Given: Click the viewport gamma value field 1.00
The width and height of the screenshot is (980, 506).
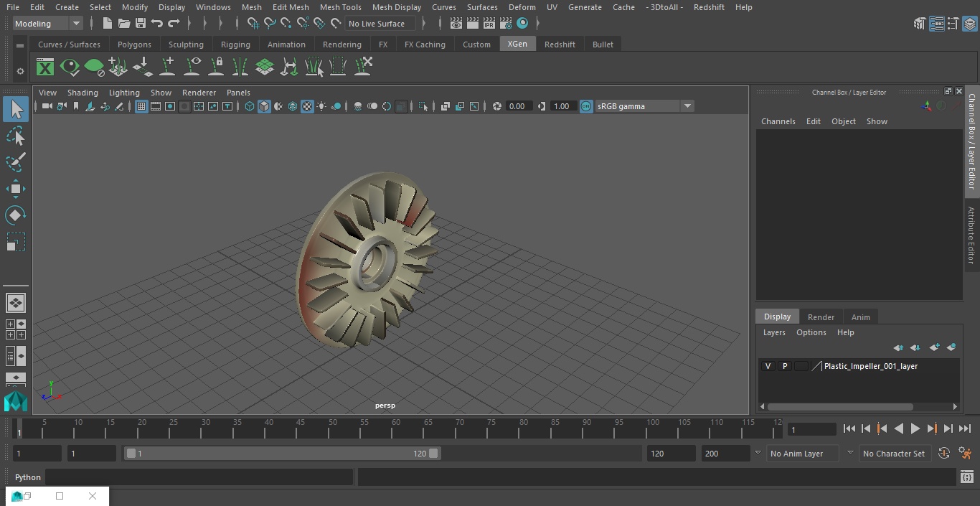Looking at the screenshot, I should (x=562, y=106).
